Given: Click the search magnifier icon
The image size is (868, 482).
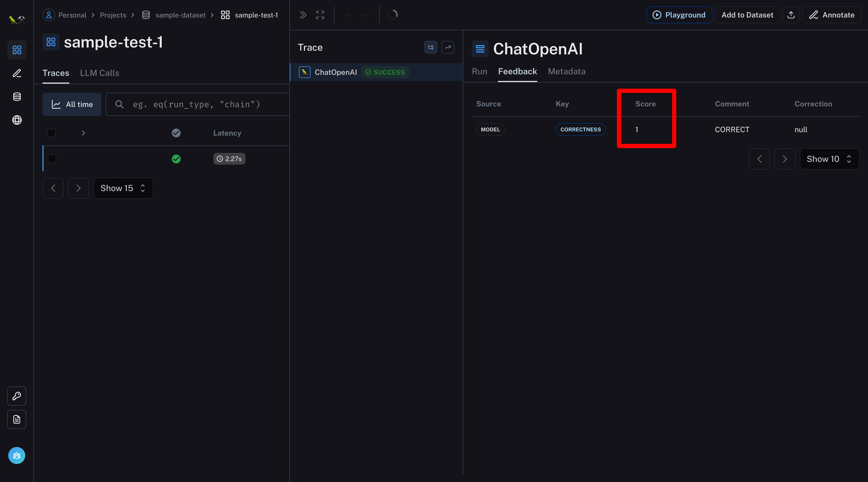Looking at the screenshot, I should click(x=119, y=104).
